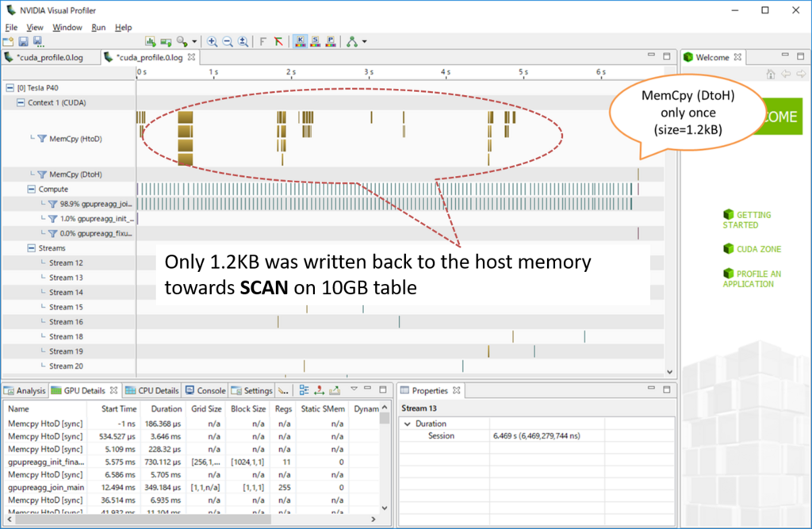This screenshot has width=812, height=529.
Task: Click the overflow tab icon after Settings
Action: 283,391
